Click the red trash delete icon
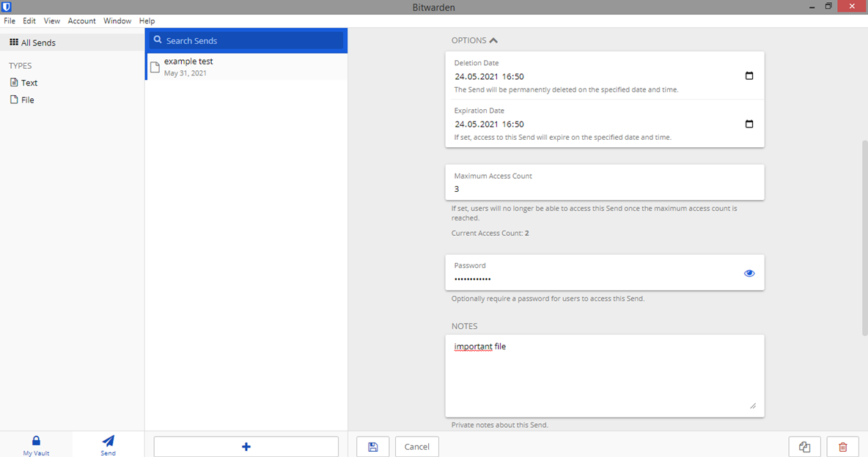This screenshot has width=868, height=457. 842,447
